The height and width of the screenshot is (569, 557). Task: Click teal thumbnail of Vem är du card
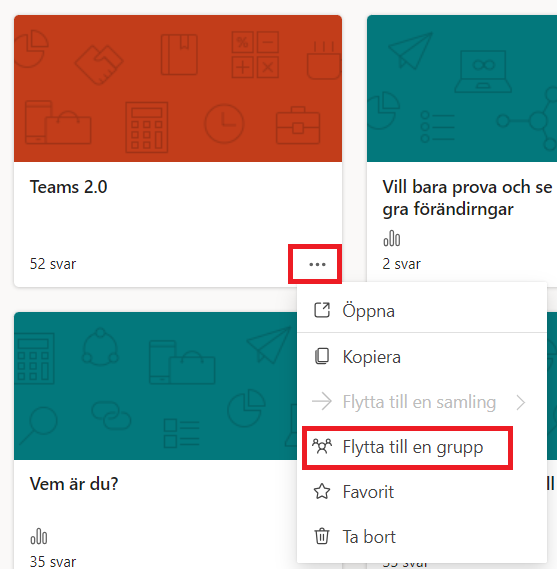156,386
